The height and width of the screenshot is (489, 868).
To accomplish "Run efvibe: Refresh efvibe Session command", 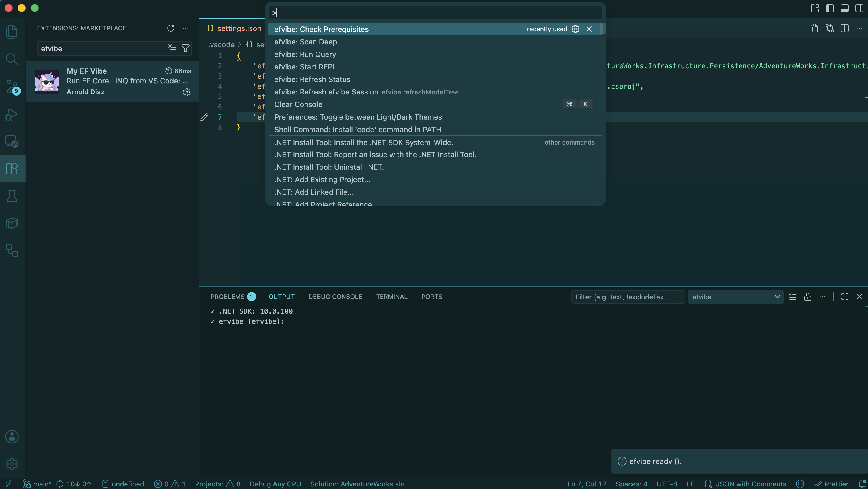I will tap(435, 92).
